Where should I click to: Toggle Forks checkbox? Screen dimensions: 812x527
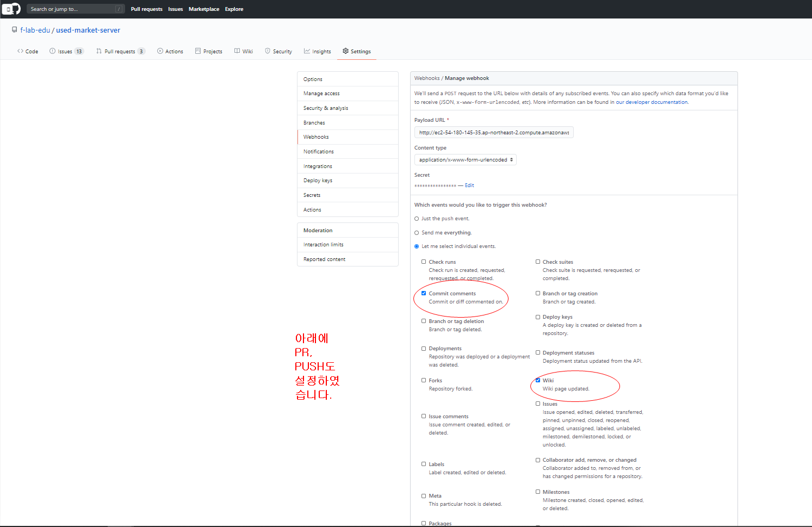tap(424, 380)
